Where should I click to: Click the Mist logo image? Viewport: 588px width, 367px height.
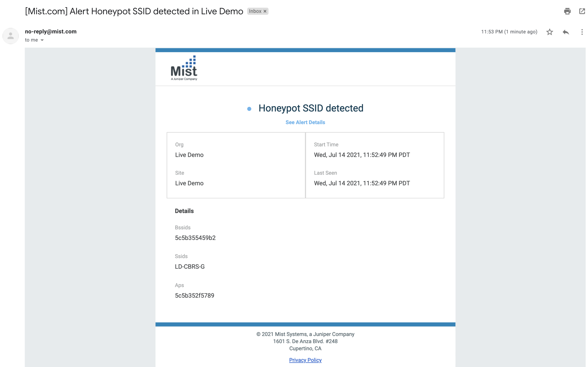184,68
